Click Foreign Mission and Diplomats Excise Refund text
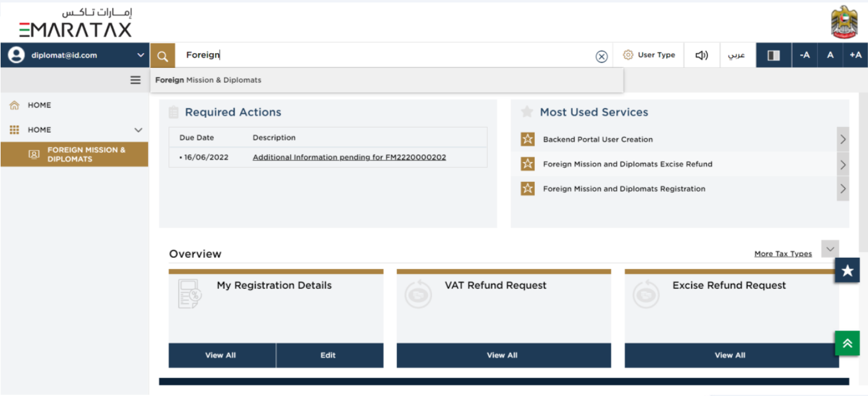868x396 pixels. [x=628, y=164]
